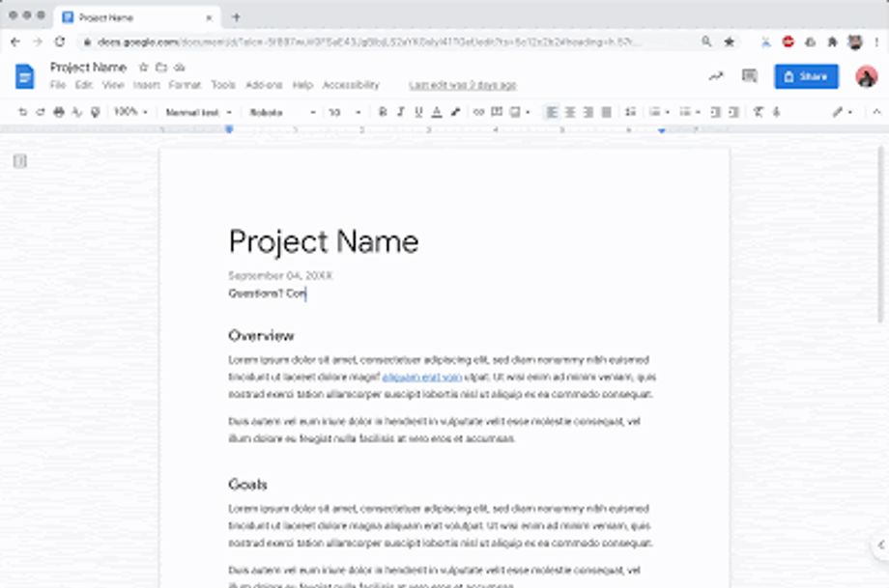Click the blue Share button

coord(806,76)
